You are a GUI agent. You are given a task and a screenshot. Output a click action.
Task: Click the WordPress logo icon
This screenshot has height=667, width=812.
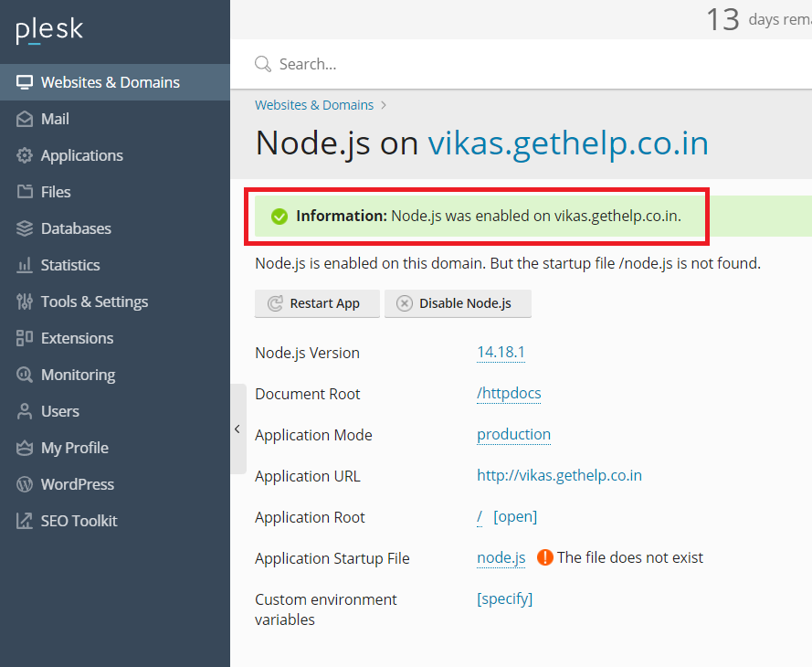pyautogui.click(x=25, y=484)
